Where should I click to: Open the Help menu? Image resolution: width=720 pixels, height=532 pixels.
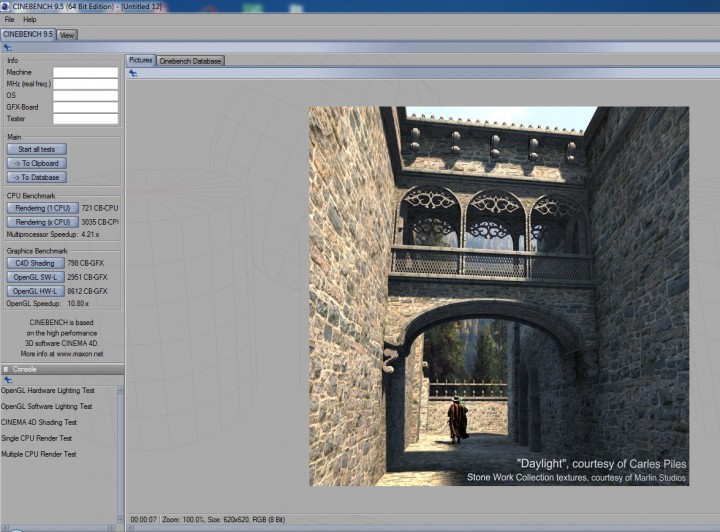[30, 20]
